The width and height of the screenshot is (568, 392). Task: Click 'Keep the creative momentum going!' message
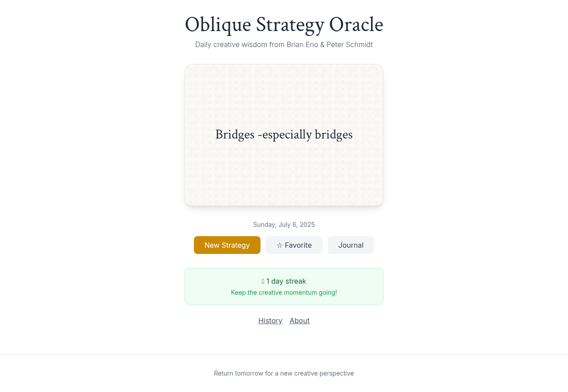tap(284, 292)
